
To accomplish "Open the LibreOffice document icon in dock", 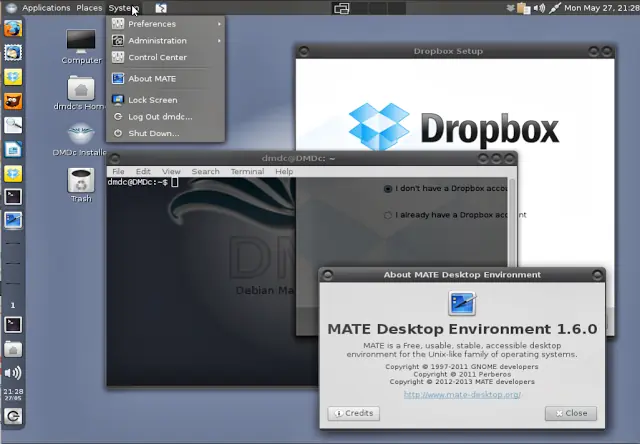I will 13,149.
